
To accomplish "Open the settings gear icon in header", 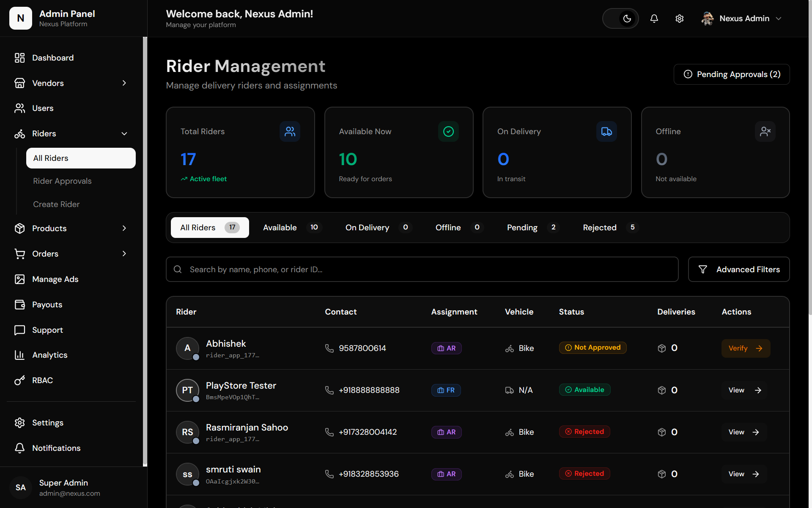I will click(x=679, y=19).
